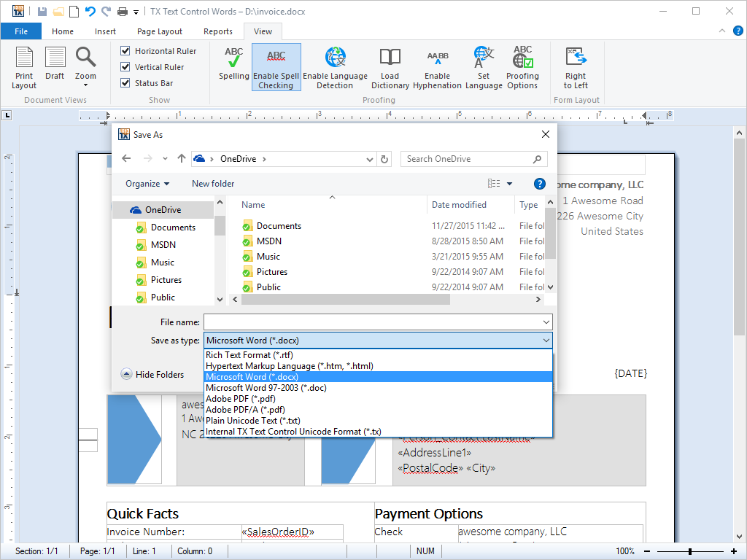Screen dimensions: 747x560
Task: Open the Organize menu
Action: click(x=147, y=184)
